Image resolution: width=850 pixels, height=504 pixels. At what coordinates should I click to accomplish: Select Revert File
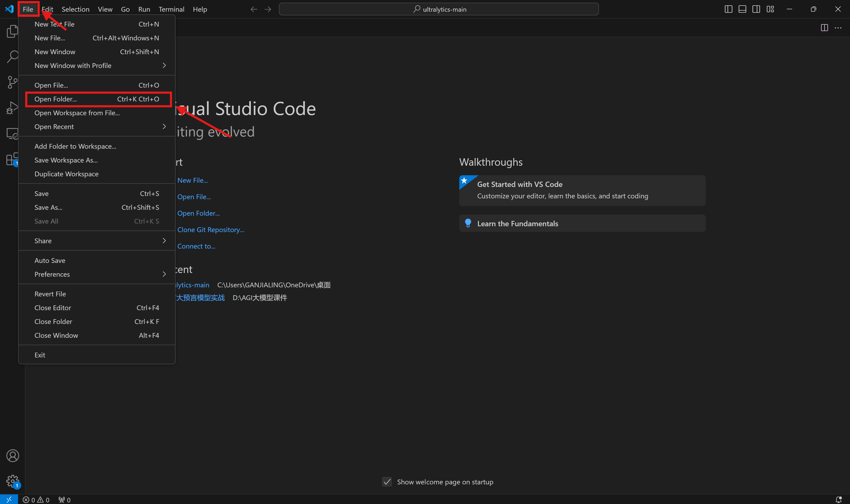[x=97, y=294]
